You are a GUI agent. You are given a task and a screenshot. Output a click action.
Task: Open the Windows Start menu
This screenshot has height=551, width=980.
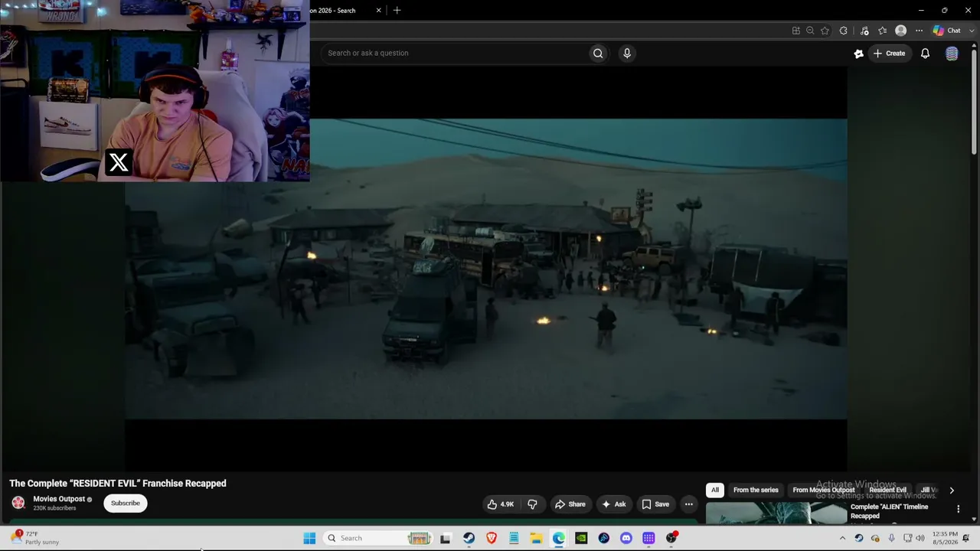coord(309,538)
